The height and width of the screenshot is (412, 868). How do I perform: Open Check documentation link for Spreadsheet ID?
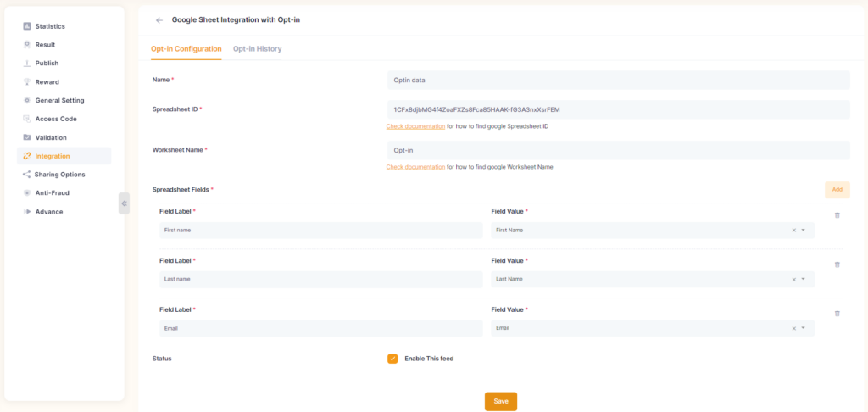point(415,126)
